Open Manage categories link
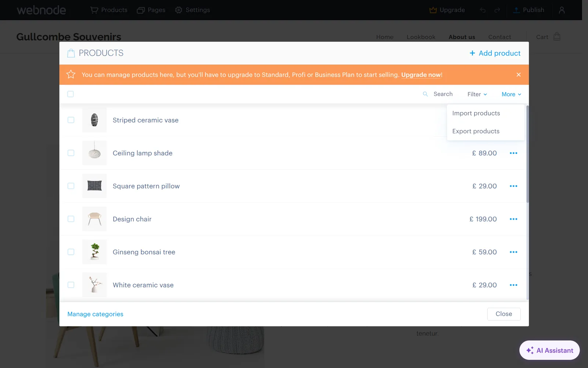Image resolution: width=588 pixels, height=368 pixels. pyautogui.click(x=95, y=314)
